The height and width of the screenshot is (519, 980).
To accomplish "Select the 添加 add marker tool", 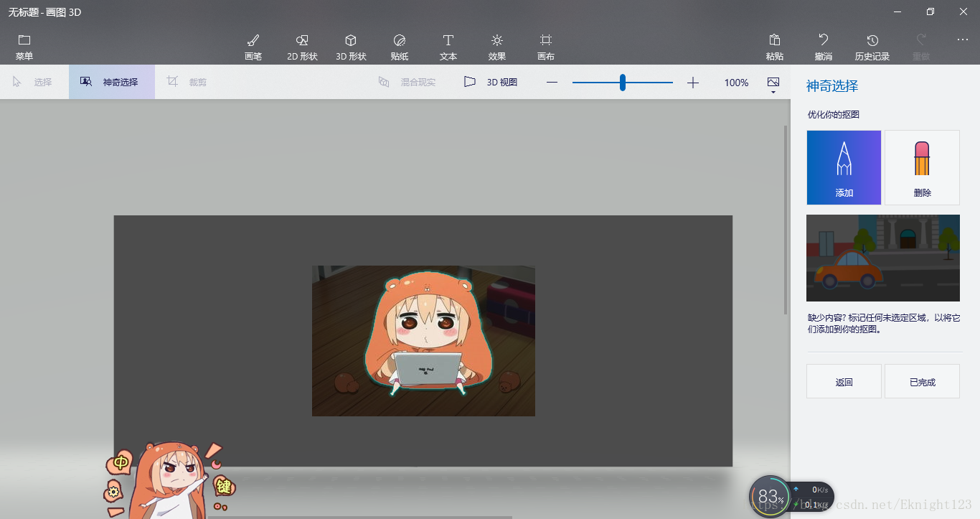I will [x=844, y=167].
